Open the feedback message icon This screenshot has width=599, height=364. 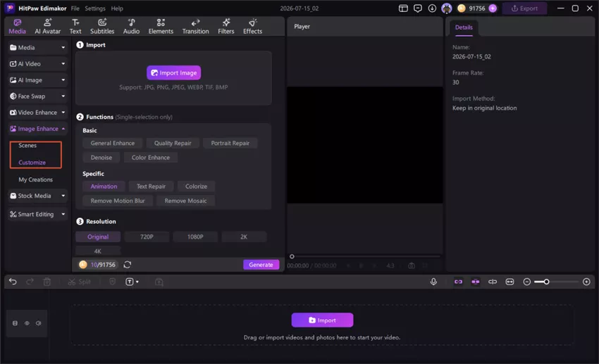tap(418, 8)
